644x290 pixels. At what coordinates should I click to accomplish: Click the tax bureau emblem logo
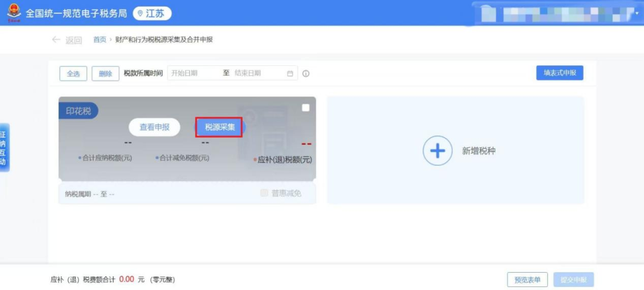(x=13, y=13)
